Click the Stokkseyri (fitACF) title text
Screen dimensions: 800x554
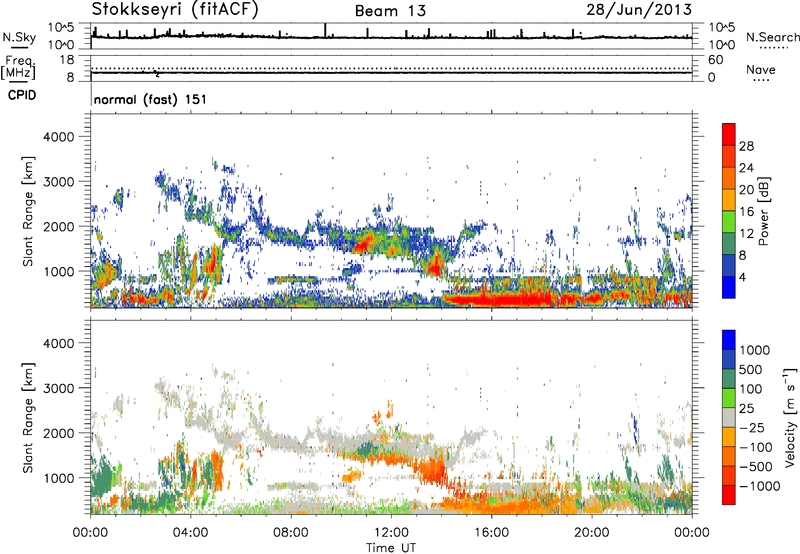coord(175,10)
